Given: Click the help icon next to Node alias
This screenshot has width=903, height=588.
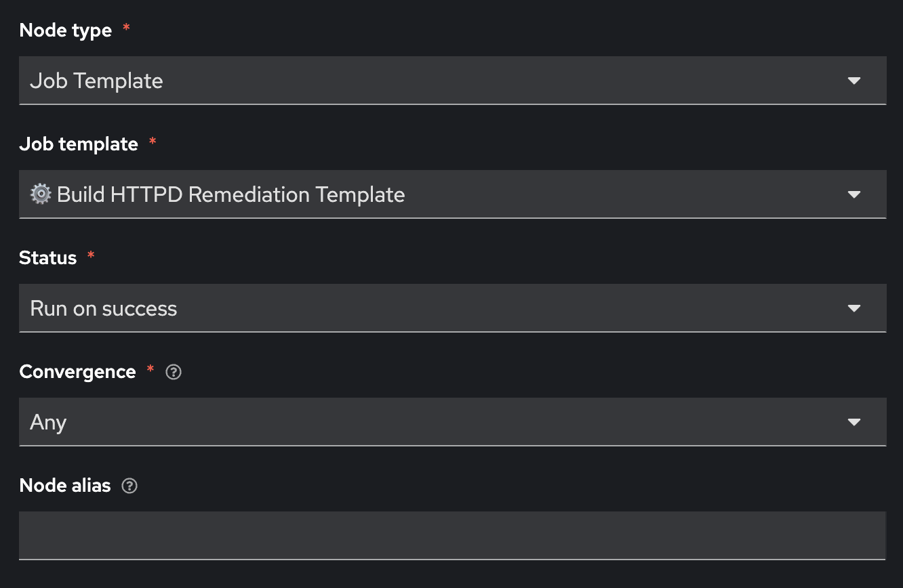Looking at the screenshot, I should (x=129, y=486).
